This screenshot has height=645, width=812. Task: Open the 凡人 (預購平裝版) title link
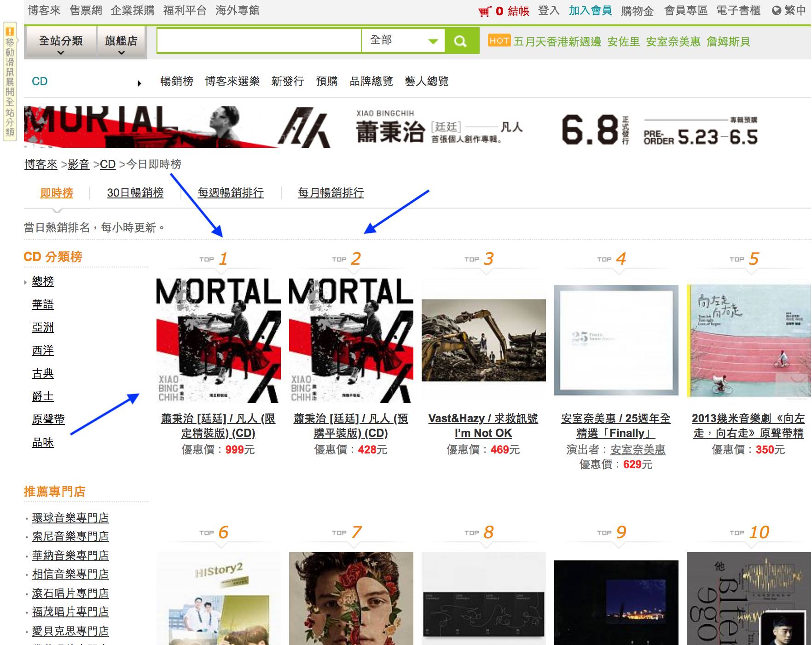tap(351, 426)
